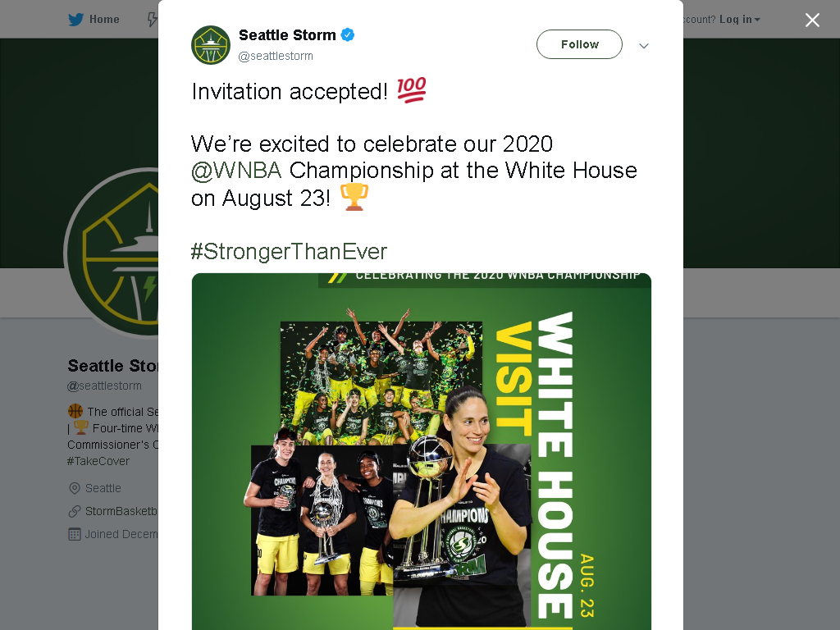
Task: Open the White House Visit image
Action: [x=421, y=451]
